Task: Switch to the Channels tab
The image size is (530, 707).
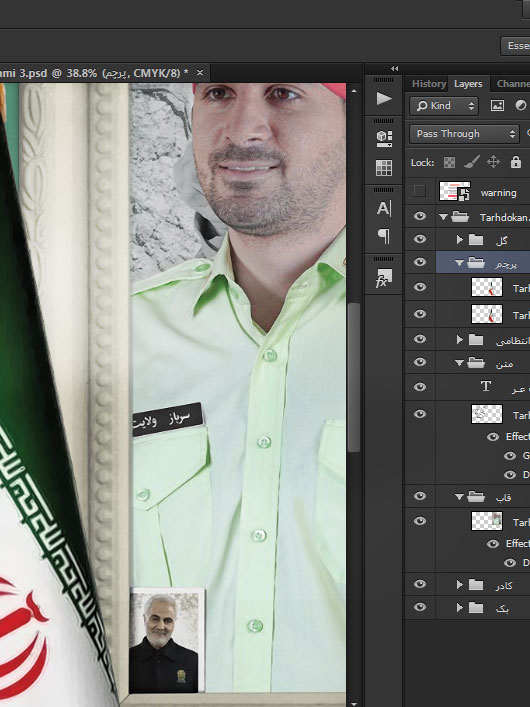Action: pos(512,84)
